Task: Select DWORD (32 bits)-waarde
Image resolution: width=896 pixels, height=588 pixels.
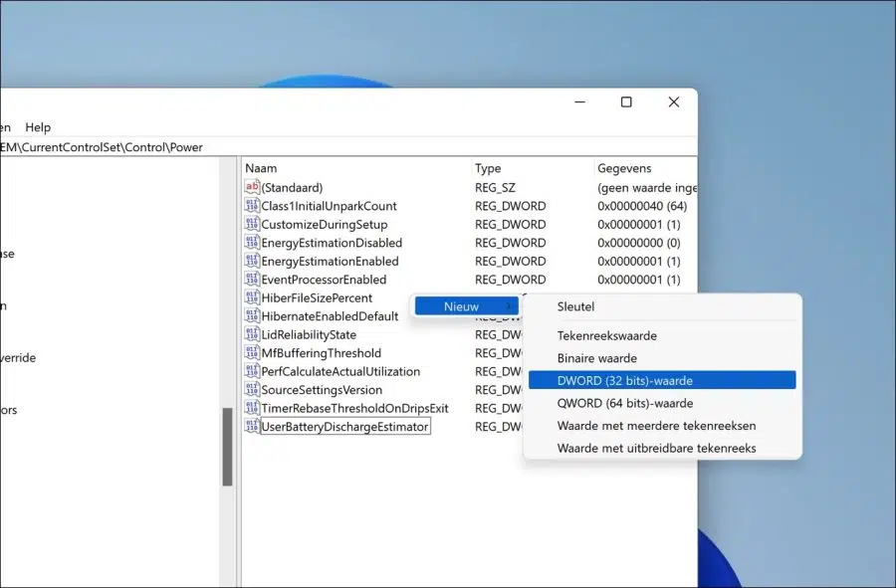Action: [662, 380]
